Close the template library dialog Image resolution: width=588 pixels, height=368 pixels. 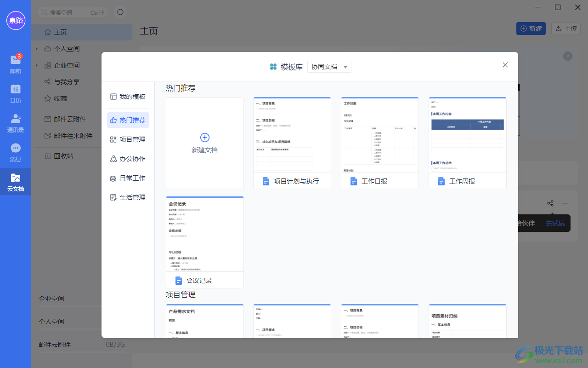click(x=505, y=65)
